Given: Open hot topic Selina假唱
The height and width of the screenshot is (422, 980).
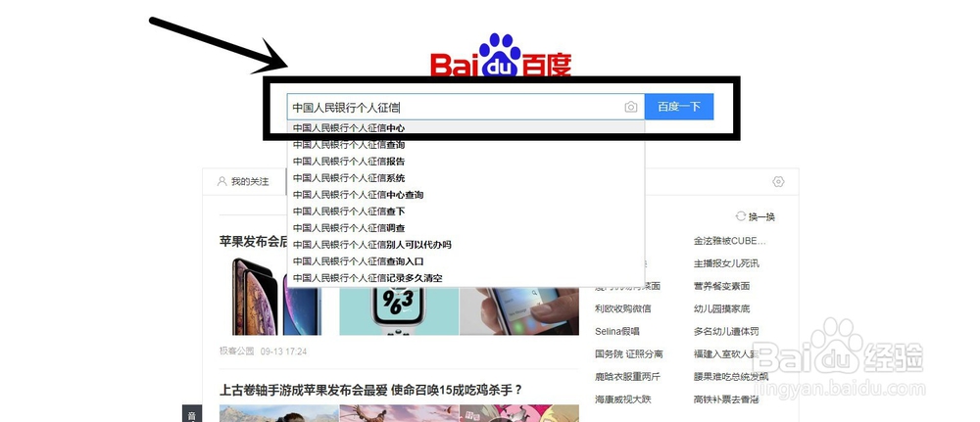Looking at the screenshot, I should (x=617, y=331).
